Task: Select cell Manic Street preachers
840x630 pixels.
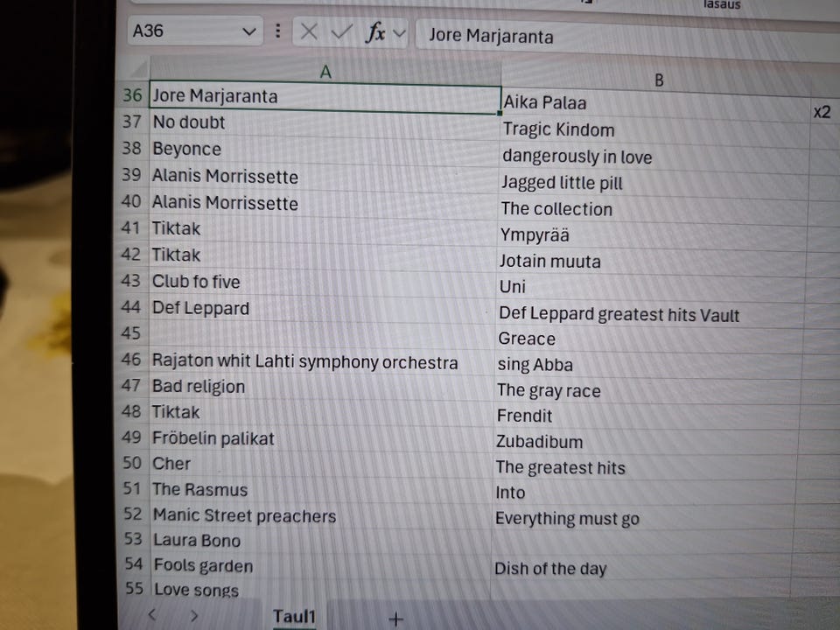Action: pyautogui.click(x=320, y=516)
